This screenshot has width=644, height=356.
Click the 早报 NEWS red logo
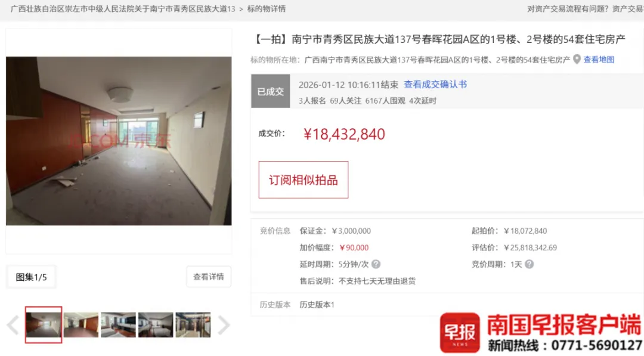(x=460, y=333)
